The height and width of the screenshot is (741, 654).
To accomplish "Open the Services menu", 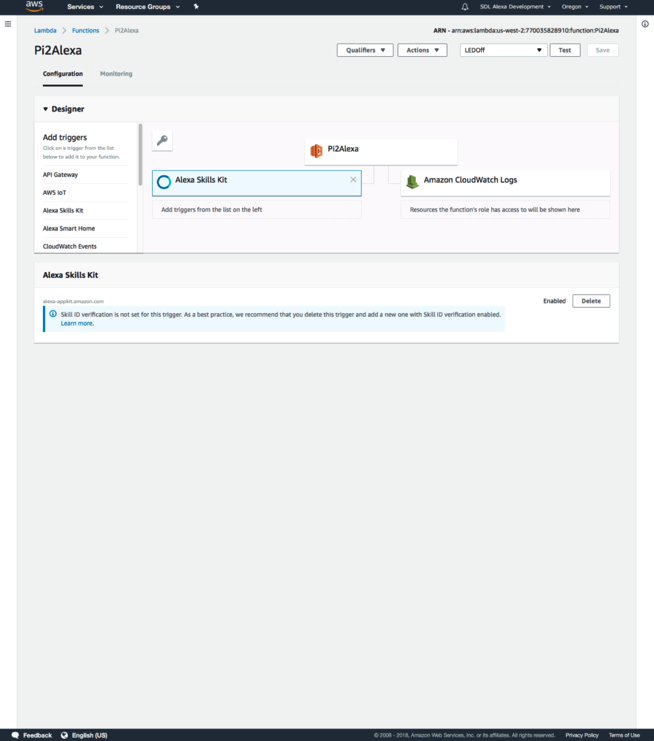I will [x=85, y=7].
